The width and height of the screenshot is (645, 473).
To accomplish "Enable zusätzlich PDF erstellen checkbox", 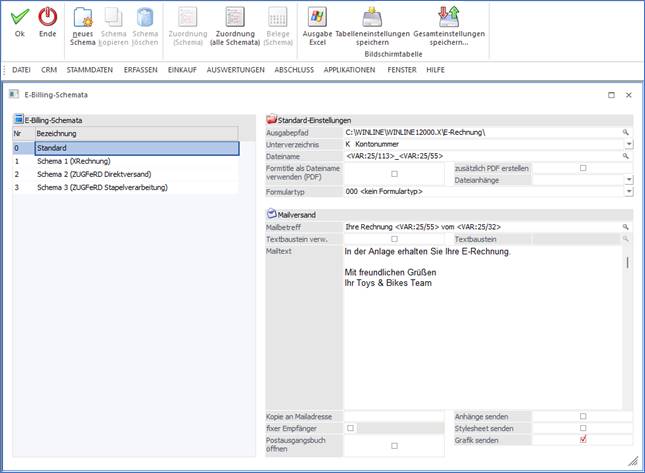I will coord(583,168).
